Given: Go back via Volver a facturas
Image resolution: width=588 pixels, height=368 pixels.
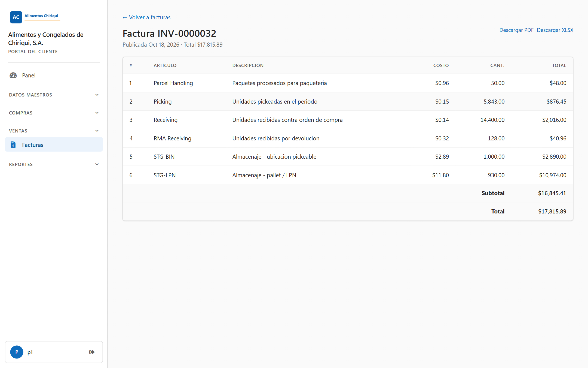Looking at the screenshot, I should click(x=146, y=17).
